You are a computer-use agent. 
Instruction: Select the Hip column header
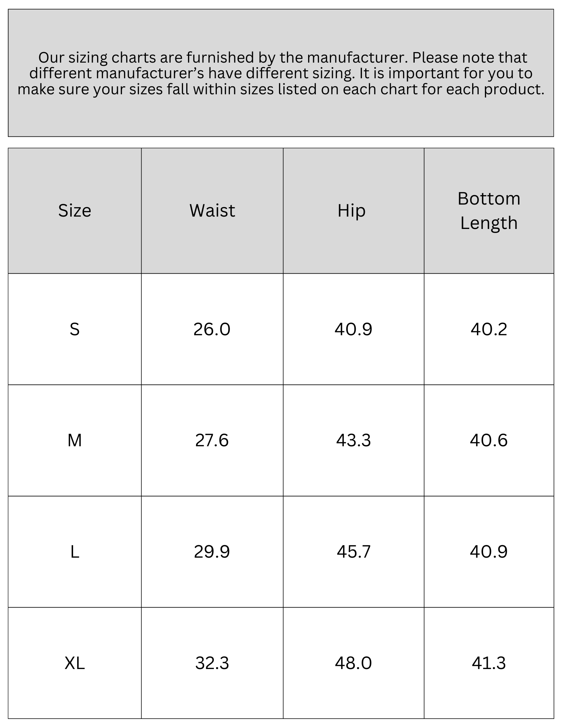351,210
